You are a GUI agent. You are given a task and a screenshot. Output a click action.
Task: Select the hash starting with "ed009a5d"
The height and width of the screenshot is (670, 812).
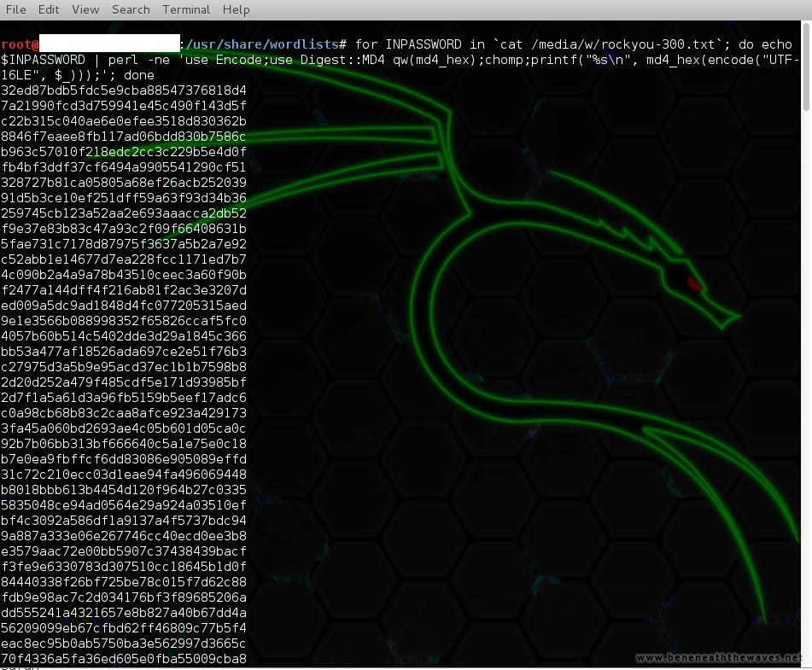point(124,306)
